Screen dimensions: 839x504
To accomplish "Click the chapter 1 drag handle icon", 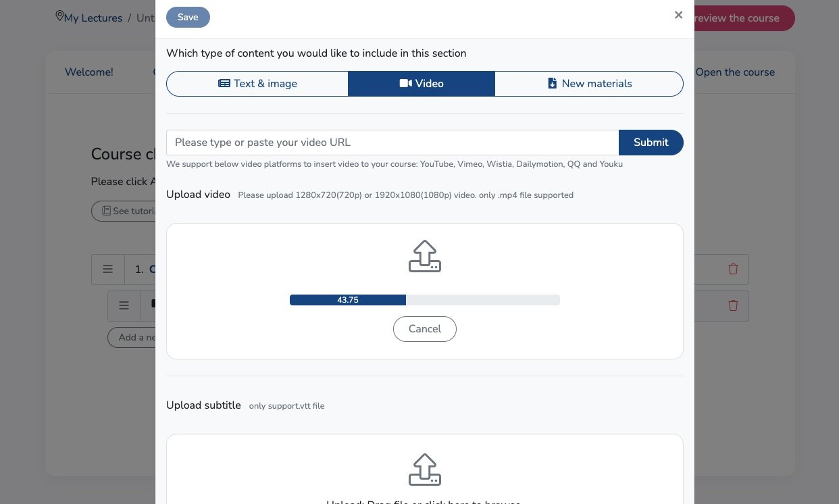I will click(x=108, y=269).
